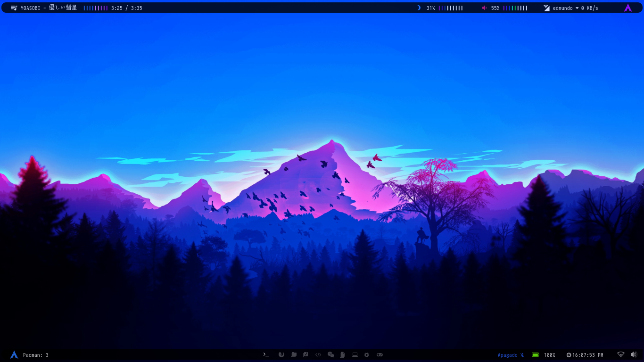Click the YOASOBI song title
The image size is (644, 362).
49,8
